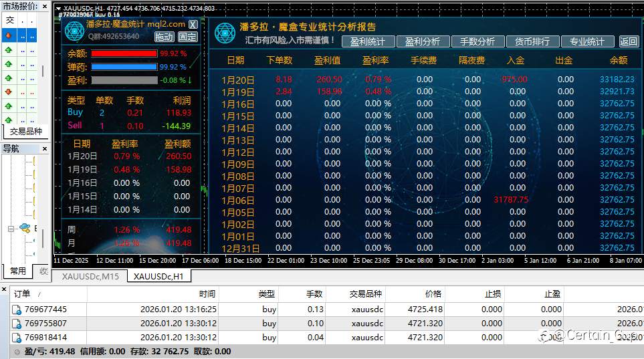Click the 存款: 32 762.75 status text
The height and width of the screenshot is (359, 644).
(159, 352)
